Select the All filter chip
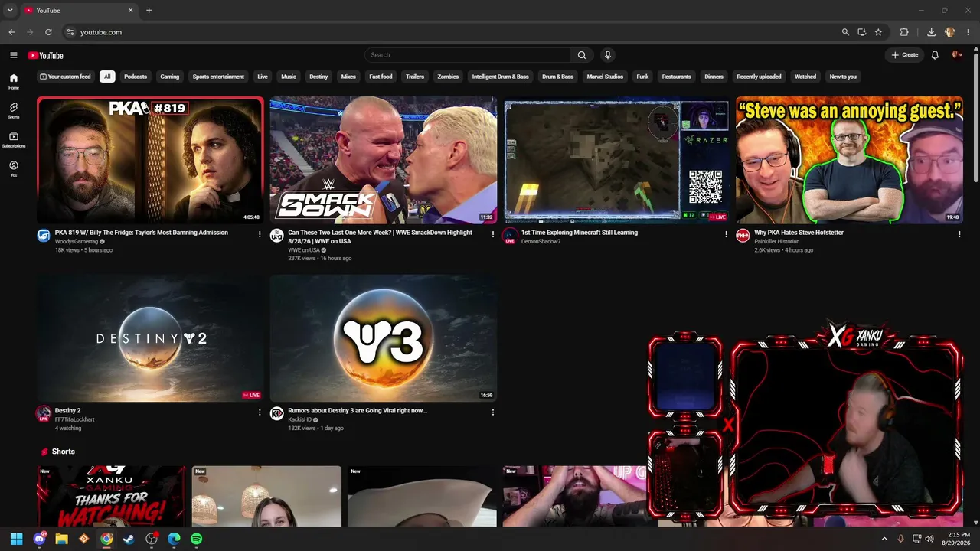 click(x=107, y=77)
